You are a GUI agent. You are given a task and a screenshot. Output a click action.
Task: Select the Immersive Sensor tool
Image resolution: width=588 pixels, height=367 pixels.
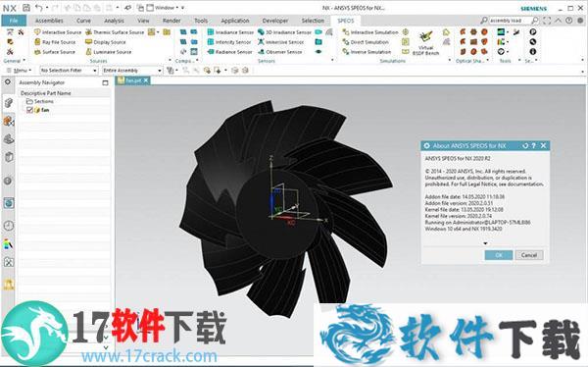281,42
